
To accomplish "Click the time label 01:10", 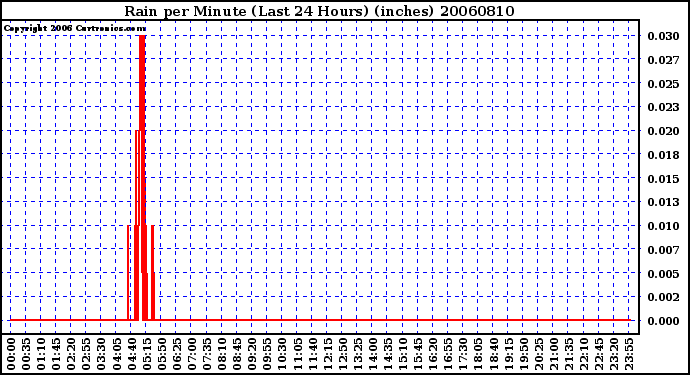I will click(x=41, y=354).
